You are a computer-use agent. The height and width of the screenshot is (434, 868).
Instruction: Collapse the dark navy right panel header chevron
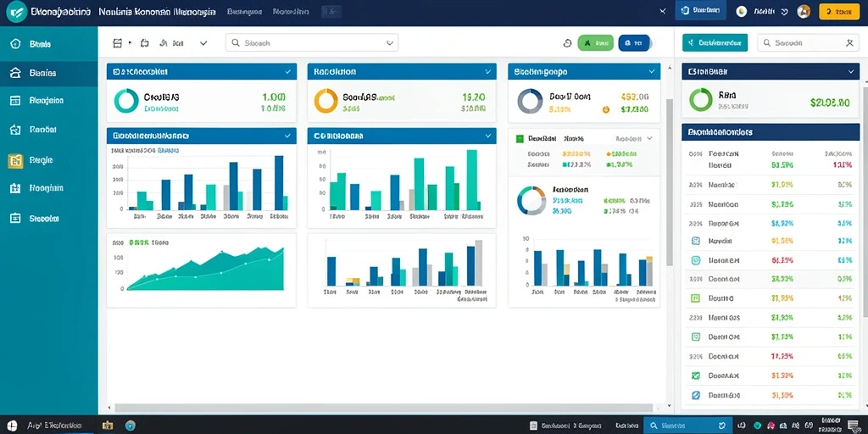[851, 71]
